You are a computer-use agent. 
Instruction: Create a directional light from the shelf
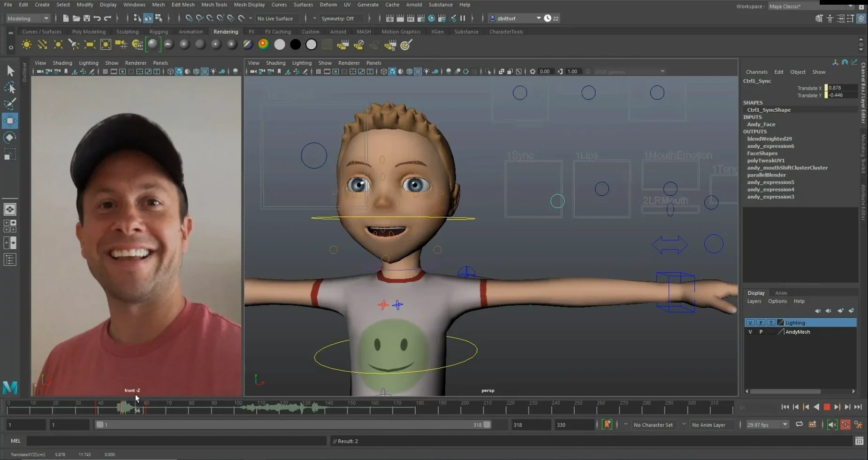pos(42,45)
